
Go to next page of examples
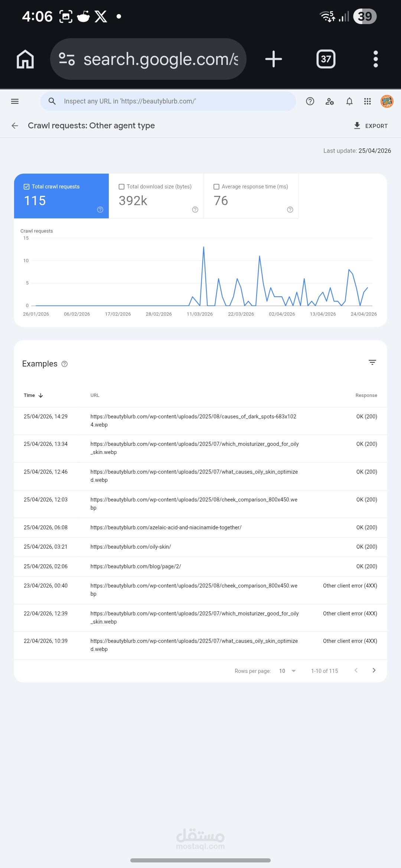pos(374,670)
